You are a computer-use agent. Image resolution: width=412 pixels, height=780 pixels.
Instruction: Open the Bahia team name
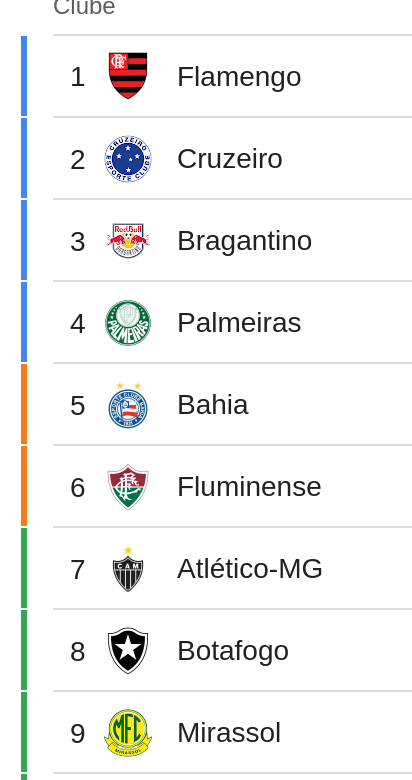pyautogui.click(x=212, y=405)
